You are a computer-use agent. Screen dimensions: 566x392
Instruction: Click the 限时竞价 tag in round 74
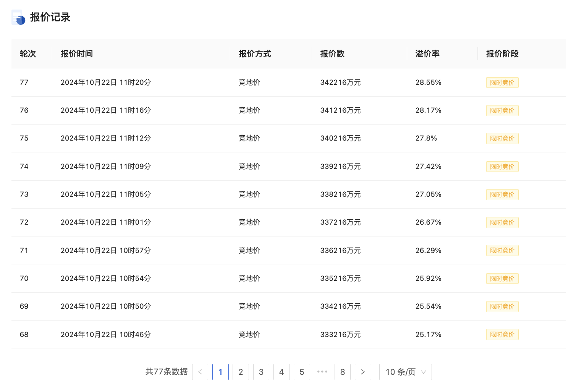pyautogui.click(x=502, y=167)
